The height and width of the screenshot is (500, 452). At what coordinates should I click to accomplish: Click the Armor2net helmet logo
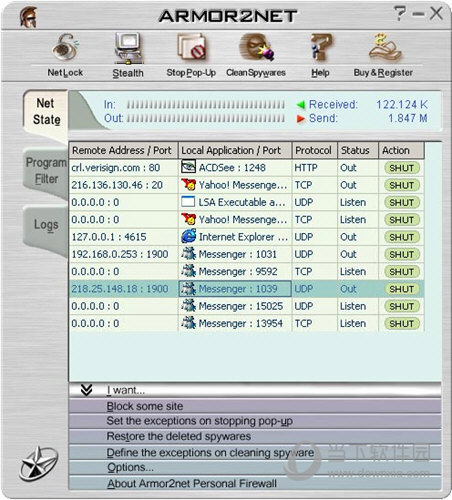(28, 17)
